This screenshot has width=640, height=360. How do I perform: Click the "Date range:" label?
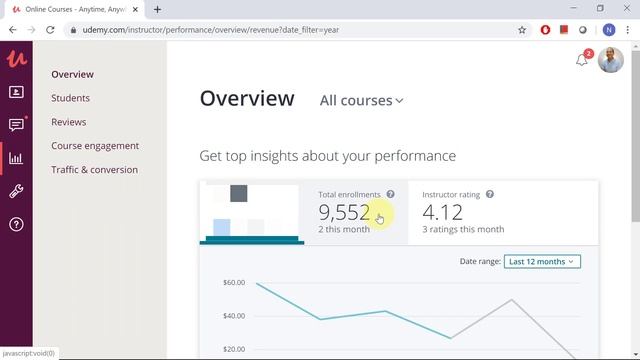click(x=480, y=261)
